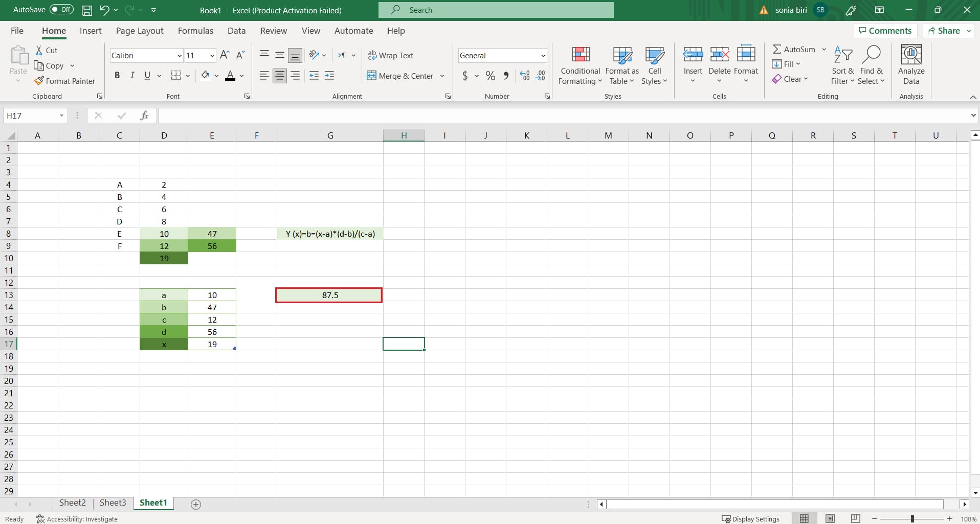980x524 pixels.
Task: Click the AutoSum icon
Action: click(x=778, y=49)
